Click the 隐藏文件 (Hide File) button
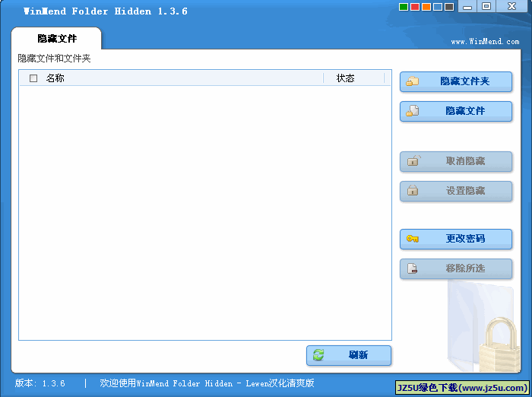This screenshot has height=397, width=532. coord(456,111)
